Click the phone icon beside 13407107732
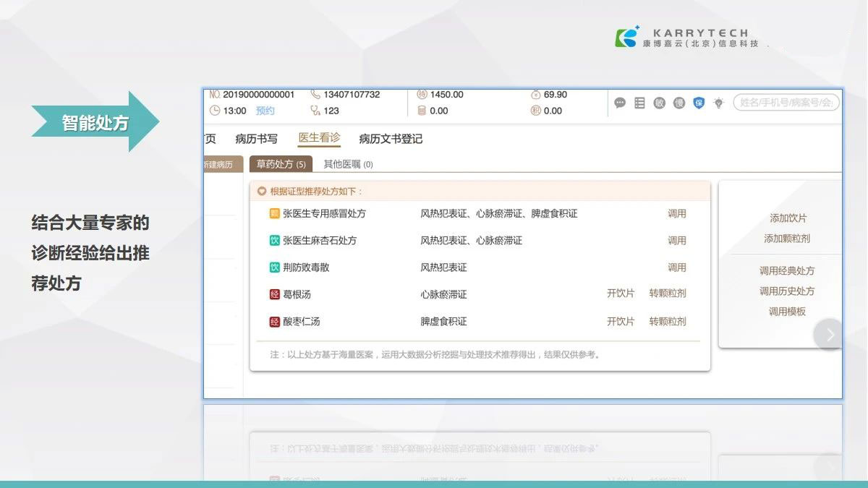This screenshot has height=488, width=868. [315, 95]
